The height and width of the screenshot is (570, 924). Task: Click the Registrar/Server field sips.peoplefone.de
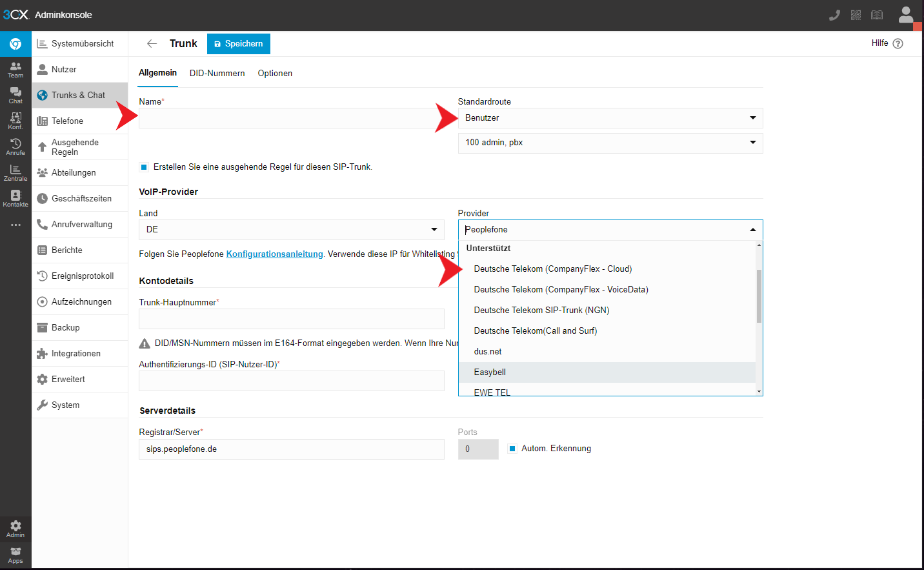pyautogui.click(x=292, y=449)
